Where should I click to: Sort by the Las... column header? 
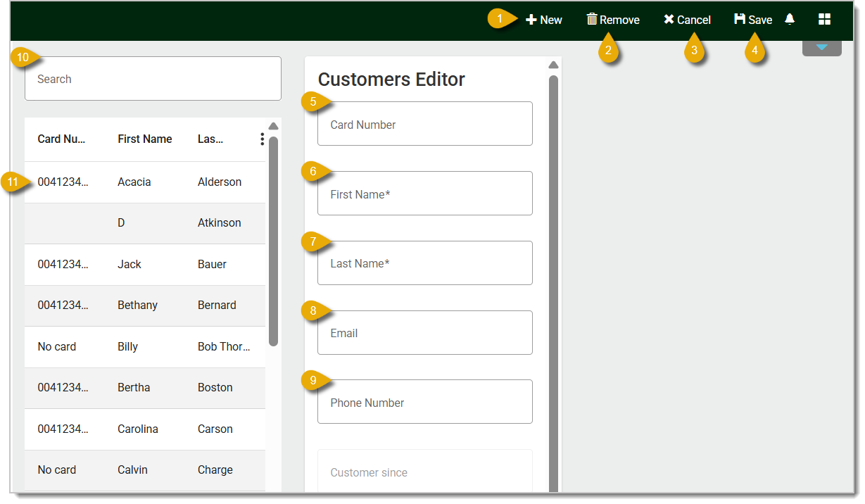210,139
